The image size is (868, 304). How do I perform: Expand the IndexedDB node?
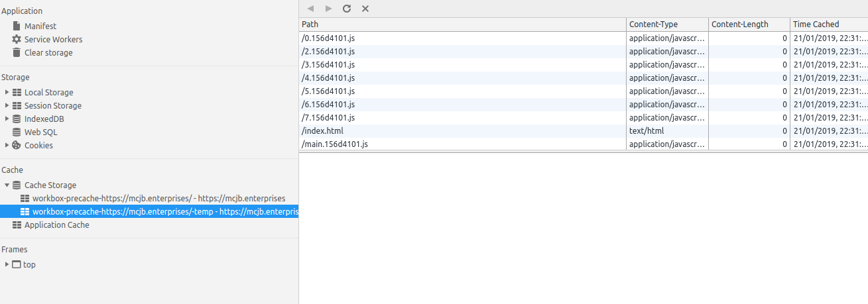tap(7, 119)
